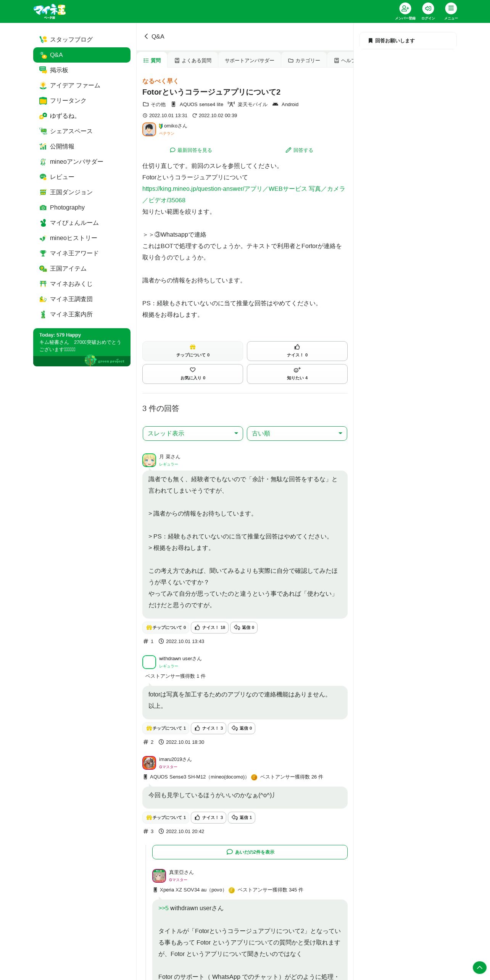The image size is (490, 980).
Task: Open the スレッド表示 dropdown
Action: coord(193,434)
